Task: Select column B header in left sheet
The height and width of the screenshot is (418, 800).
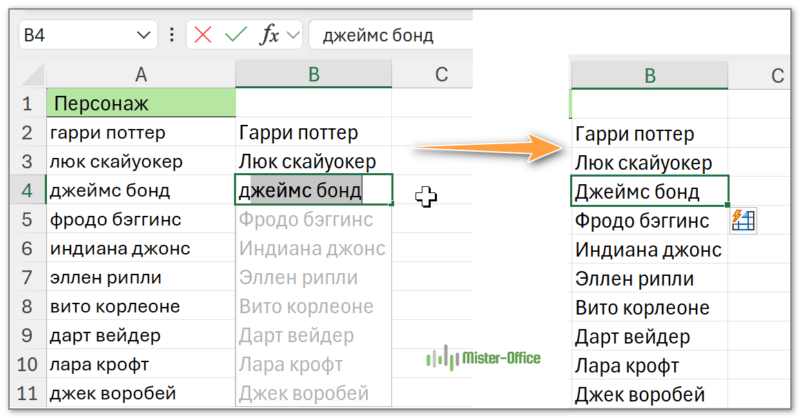Action: pyautogui.click(x=314, y=73)
